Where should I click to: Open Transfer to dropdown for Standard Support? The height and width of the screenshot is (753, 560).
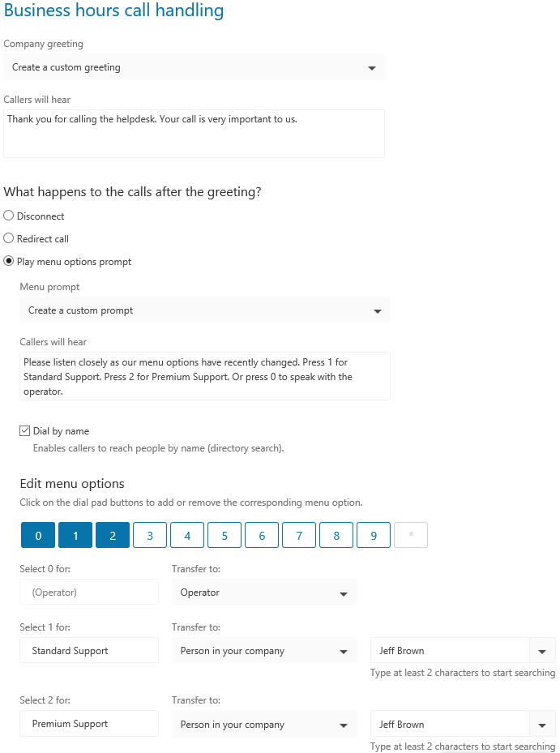(x=264, y=651)
